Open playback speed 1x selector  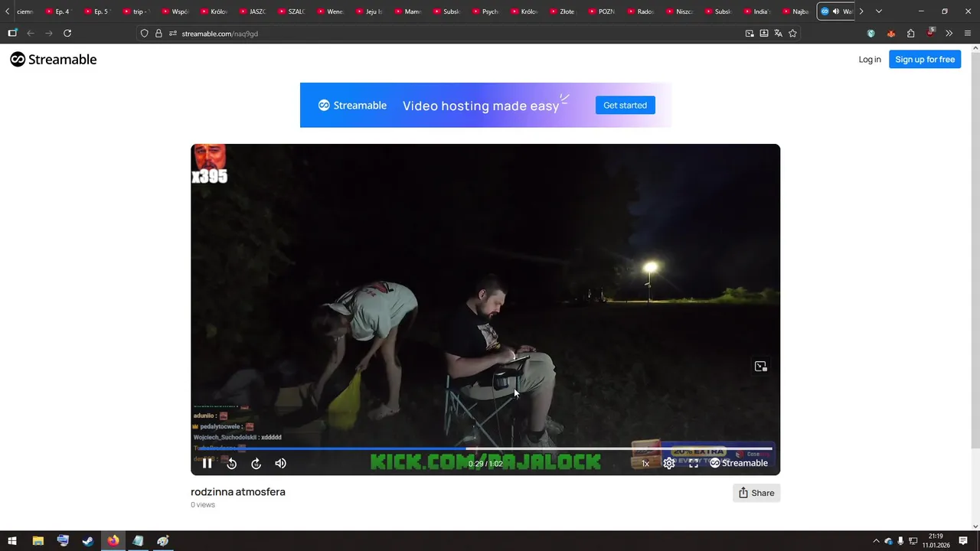pos(645,463)
